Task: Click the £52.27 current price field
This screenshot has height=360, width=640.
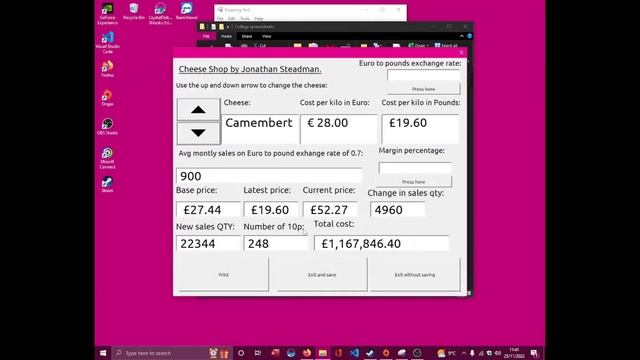Action: tap(330, 209)
